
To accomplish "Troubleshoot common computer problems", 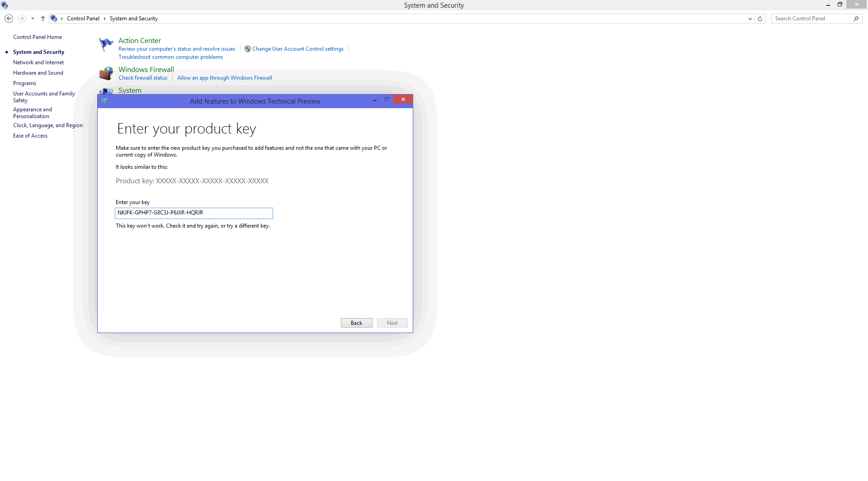I will [x=170, y=57].
